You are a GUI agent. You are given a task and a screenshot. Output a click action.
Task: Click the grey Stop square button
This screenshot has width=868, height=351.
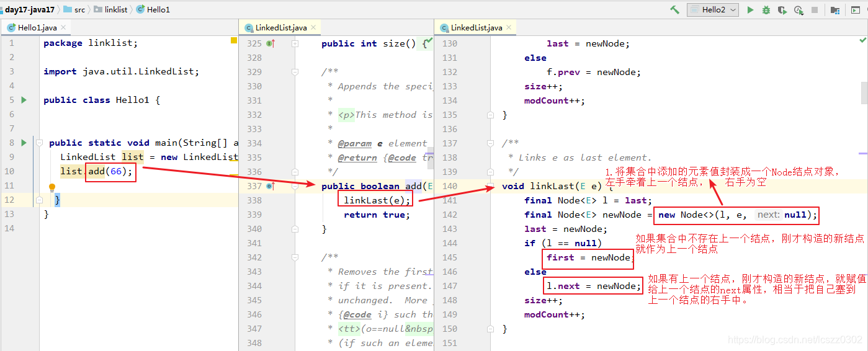point(815,10)
